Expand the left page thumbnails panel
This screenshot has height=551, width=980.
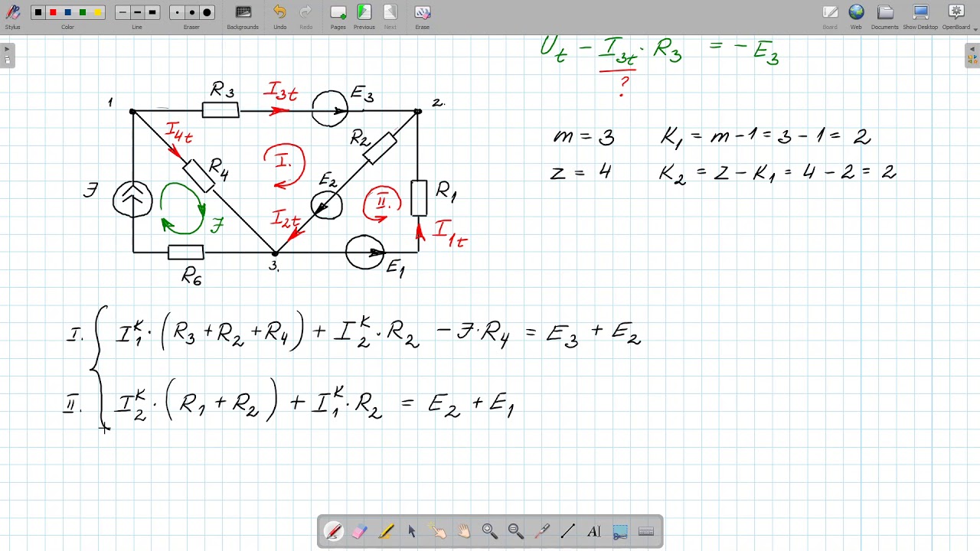[7, 55]
